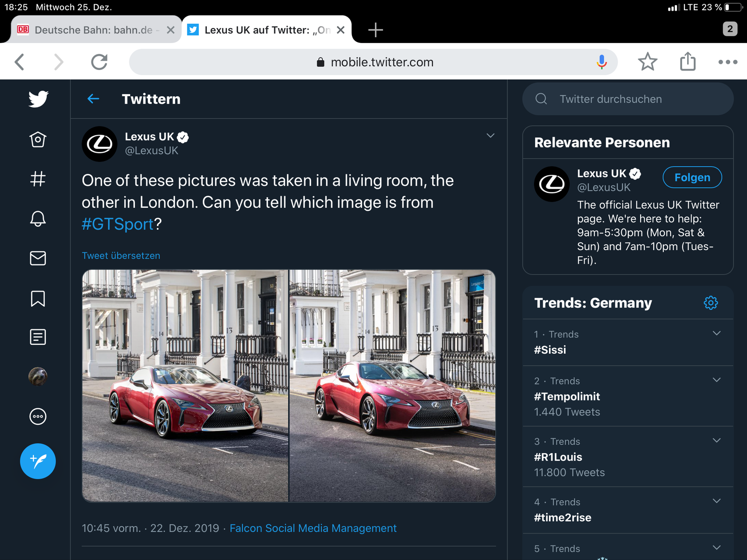This screenshot has width=747, height=560.
Task: Go back using the blue arrow
Action: pyautogui.click(x=93, y=98)
